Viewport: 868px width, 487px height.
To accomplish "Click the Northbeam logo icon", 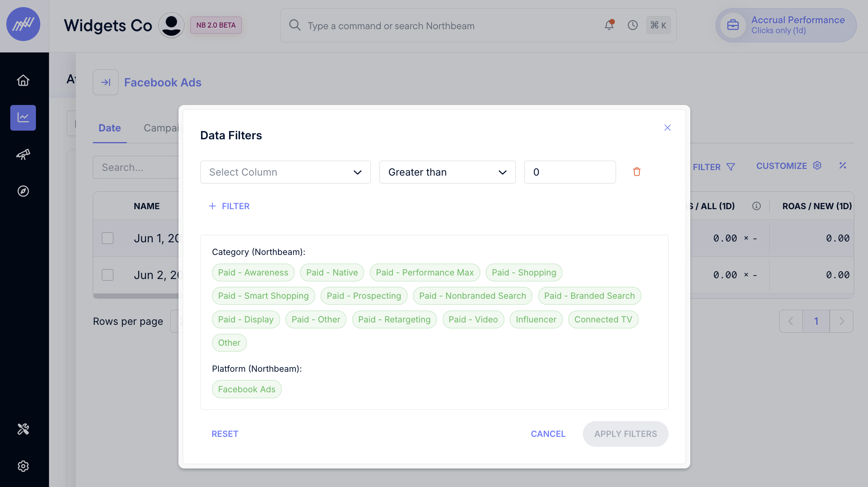I will pos(23,24).
